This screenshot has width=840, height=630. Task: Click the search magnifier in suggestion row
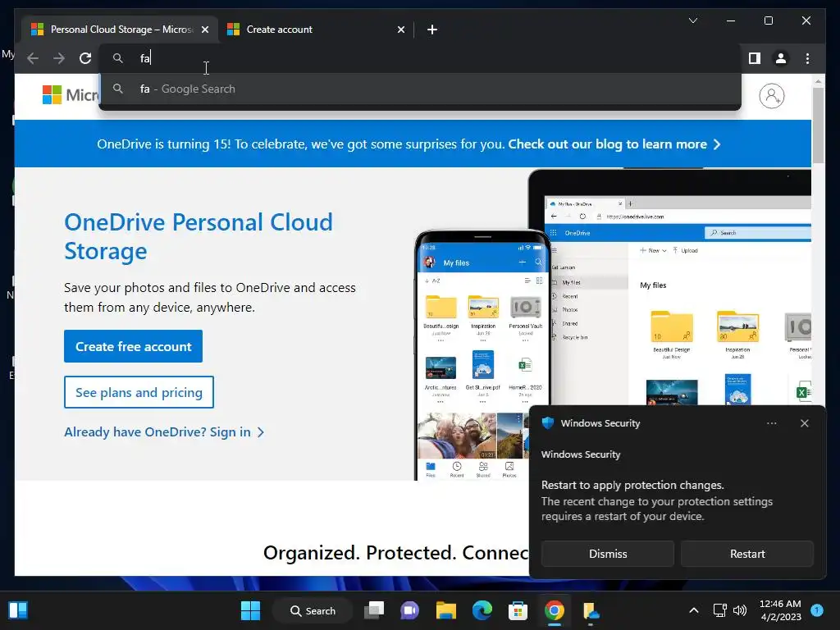coord(118,89)
